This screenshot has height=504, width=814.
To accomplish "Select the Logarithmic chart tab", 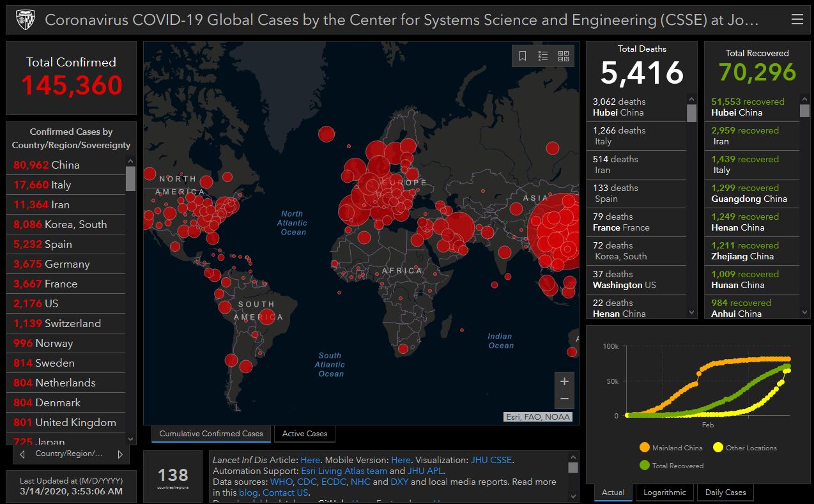I will (x=664, y=493).
